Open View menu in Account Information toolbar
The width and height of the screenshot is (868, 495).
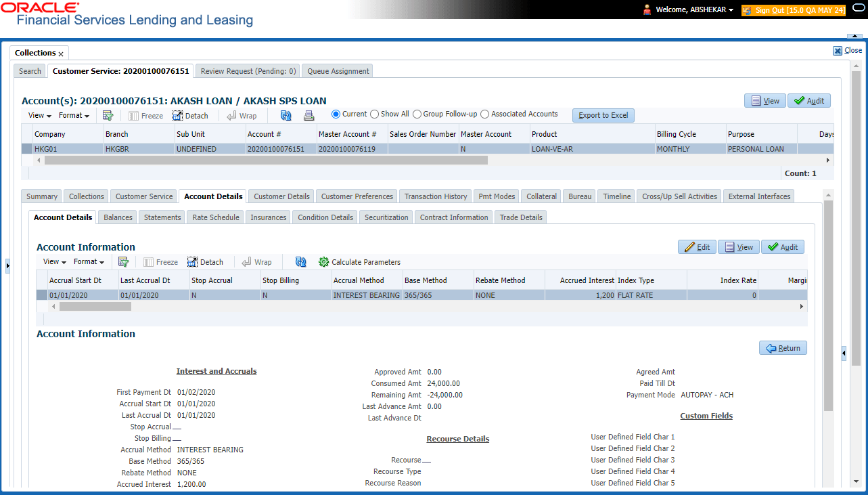pyautogui.click(x=55, y=262)
